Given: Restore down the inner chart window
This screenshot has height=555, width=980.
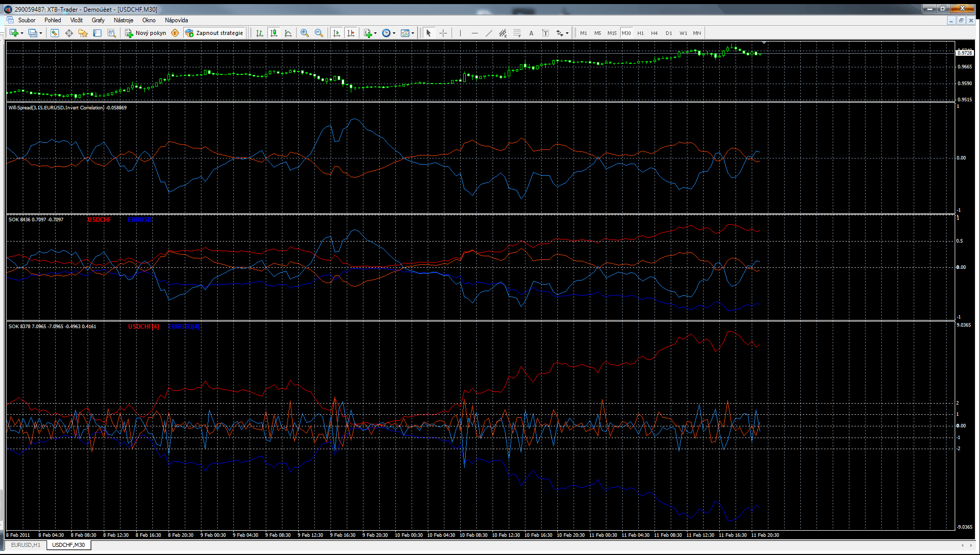Looking at the screenshot, I should (961, 20).
